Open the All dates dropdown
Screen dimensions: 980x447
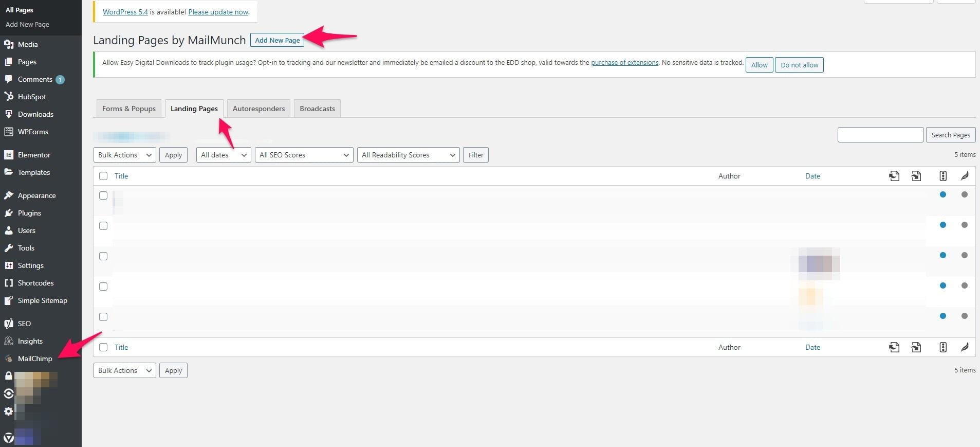pos(224,155)
